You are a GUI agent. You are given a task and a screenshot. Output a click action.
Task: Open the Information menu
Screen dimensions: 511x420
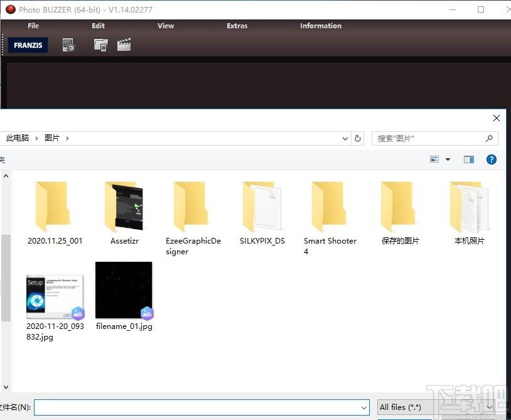(321, 26)
